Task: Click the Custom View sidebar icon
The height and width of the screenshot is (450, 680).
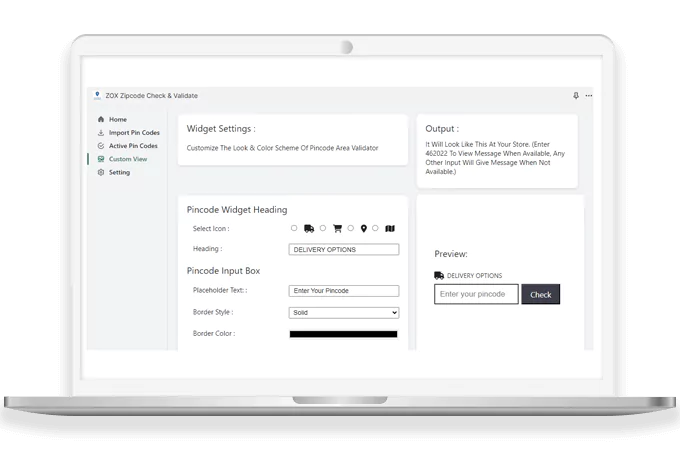Action: tap(100, 159)
